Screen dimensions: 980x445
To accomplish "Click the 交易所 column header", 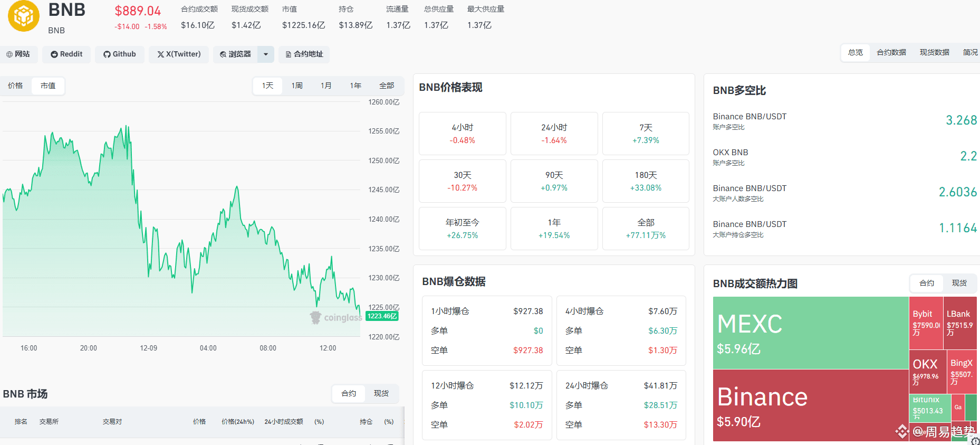I will click(x=49, y=422).
